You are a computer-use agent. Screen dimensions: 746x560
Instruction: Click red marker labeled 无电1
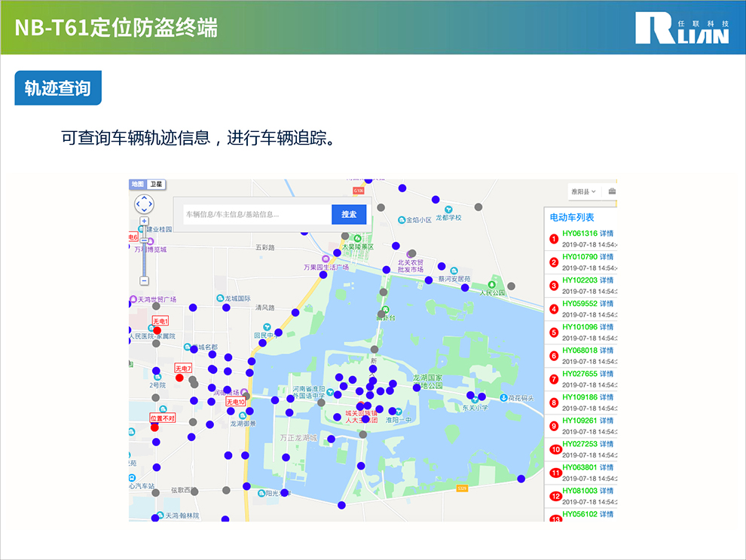157,330
